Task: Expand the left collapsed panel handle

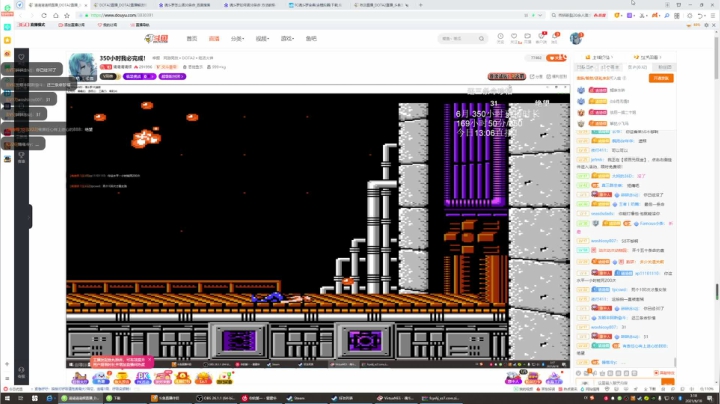Action: click(29, 217)
